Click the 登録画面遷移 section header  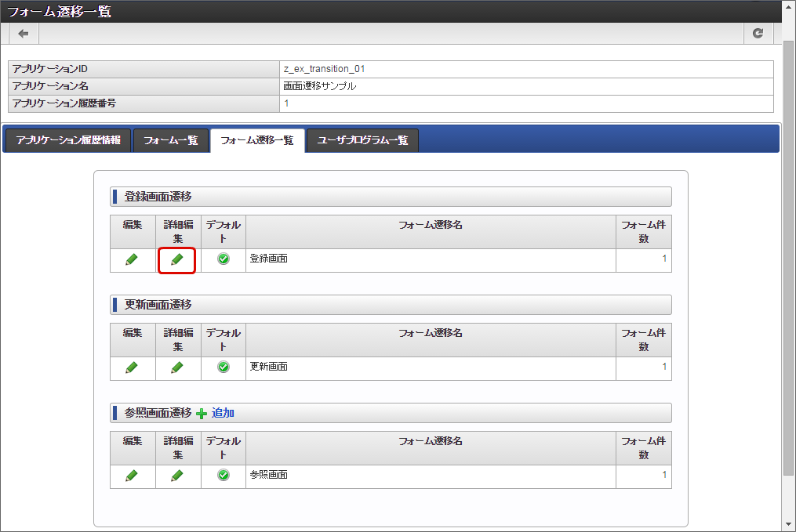coord(391,197)
